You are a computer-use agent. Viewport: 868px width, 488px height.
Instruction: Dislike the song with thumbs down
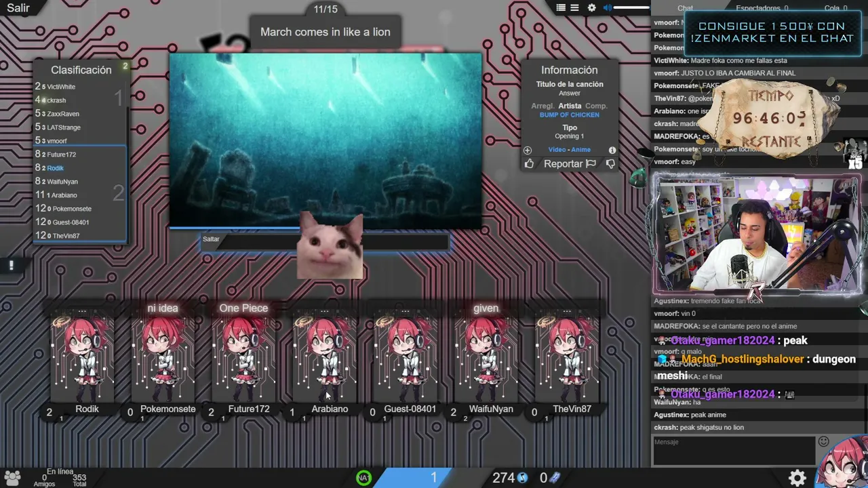[x=610, y=163]
